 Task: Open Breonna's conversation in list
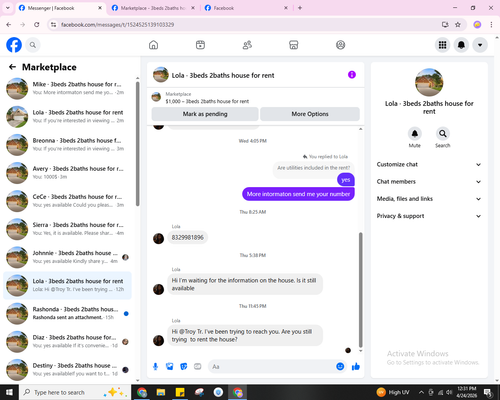click(x=67, y=145)
